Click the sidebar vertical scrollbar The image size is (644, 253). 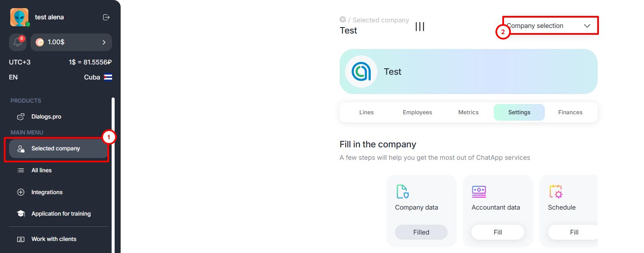click(113, 172)
